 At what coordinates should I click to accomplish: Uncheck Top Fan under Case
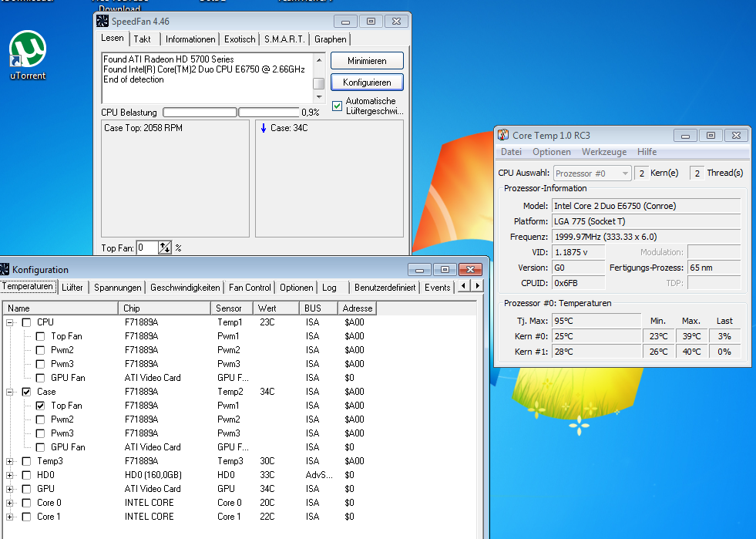pos(41,406)
